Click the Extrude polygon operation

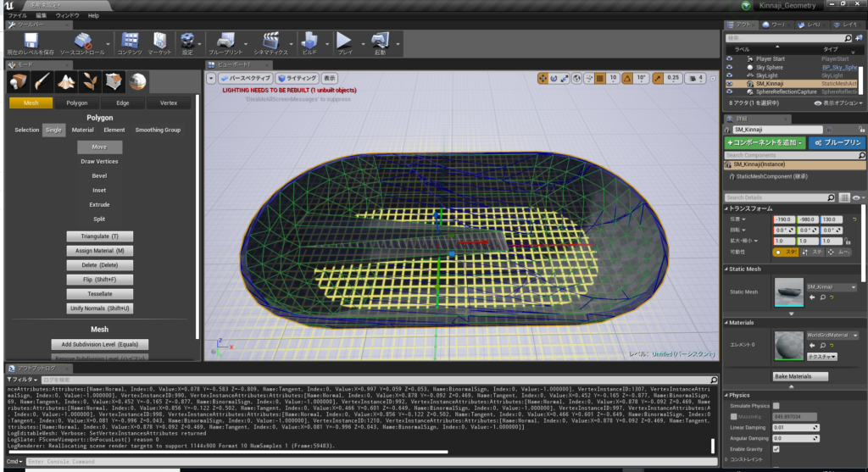tap(100, 205)
